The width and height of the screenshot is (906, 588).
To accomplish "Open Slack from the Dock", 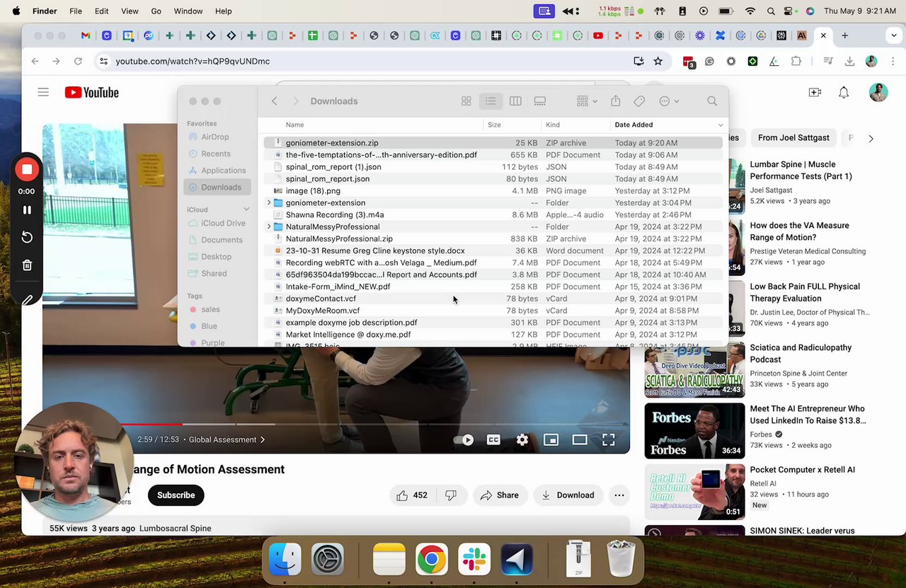I will 474,560.
